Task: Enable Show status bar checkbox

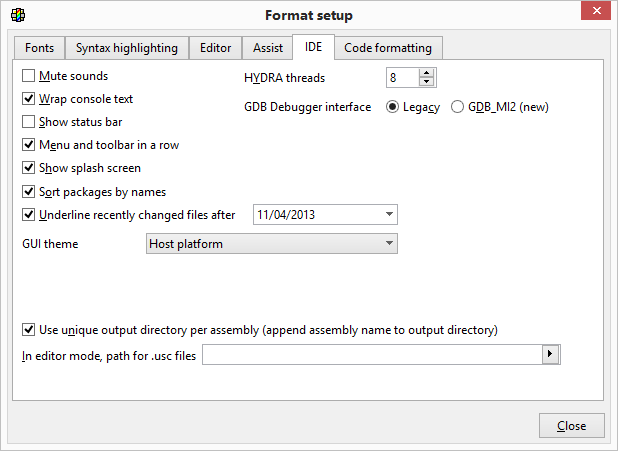Action: click(x=29, y=122)
